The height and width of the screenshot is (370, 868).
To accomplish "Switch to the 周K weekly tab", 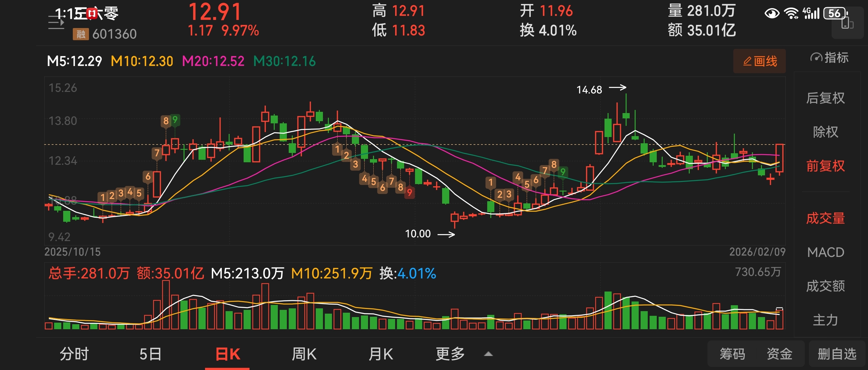I will (304, 354).
